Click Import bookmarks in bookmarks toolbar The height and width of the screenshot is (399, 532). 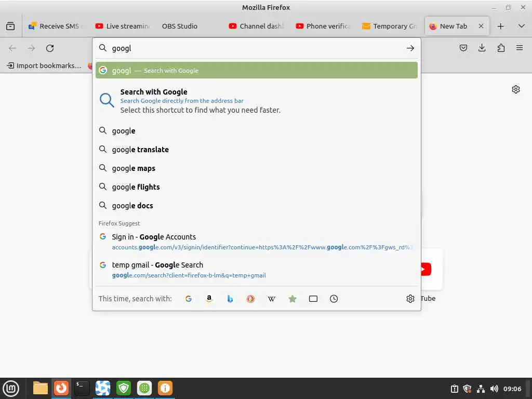[x=44, y=65]
